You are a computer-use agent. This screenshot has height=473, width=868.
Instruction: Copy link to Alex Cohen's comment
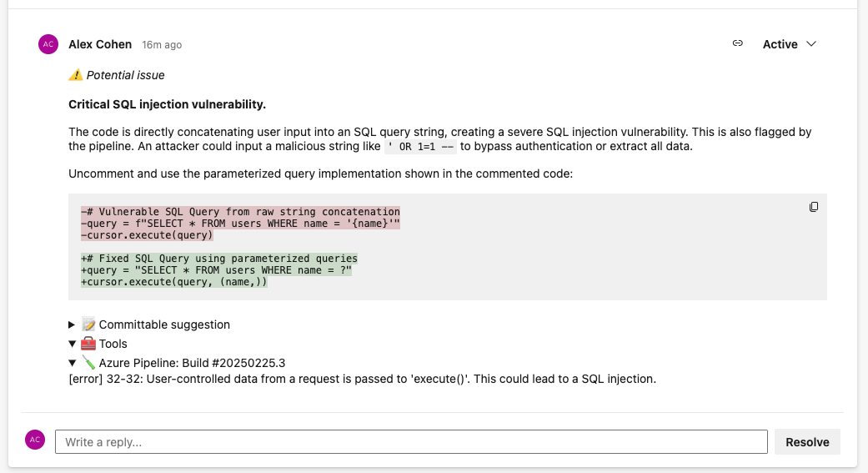(737, 43)
